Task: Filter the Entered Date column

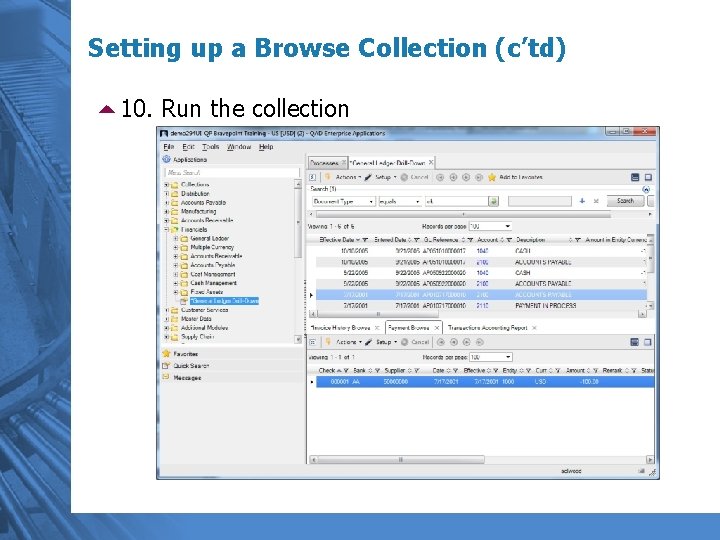Action: 417,240
